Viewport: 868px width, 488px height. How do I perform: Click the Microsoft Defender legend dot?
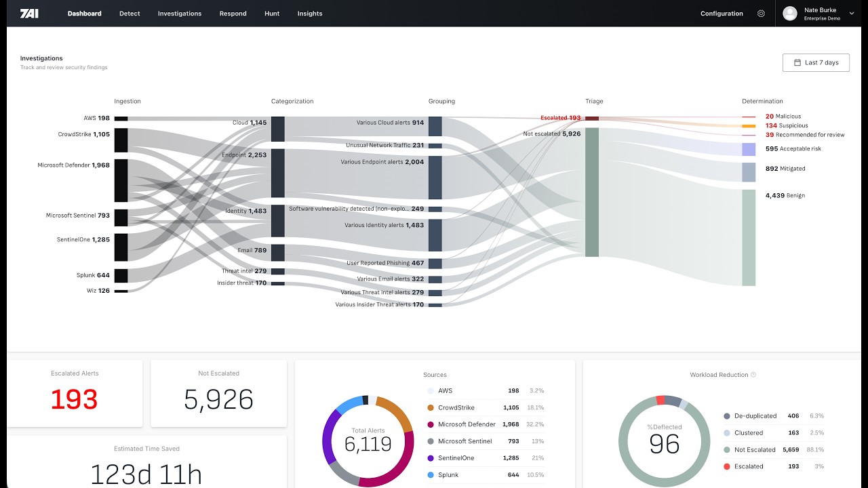click(431, 424)
